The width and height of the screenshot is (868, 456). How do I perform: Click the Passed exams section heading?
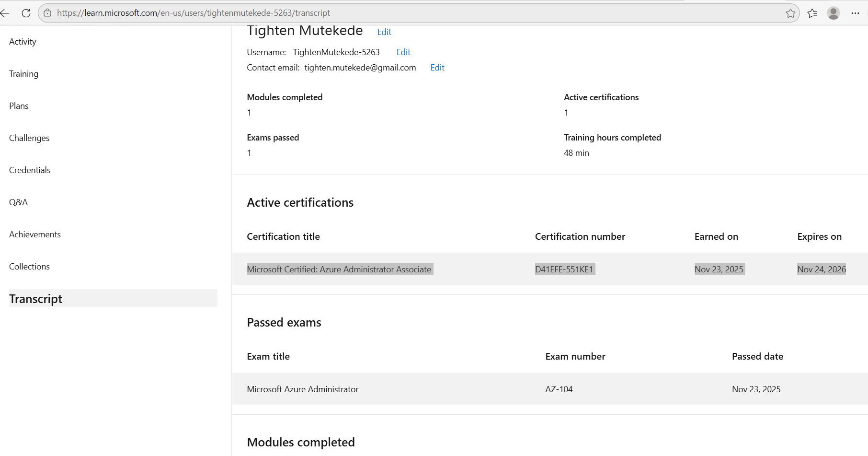pyautogui.click(x=284, y=323)
